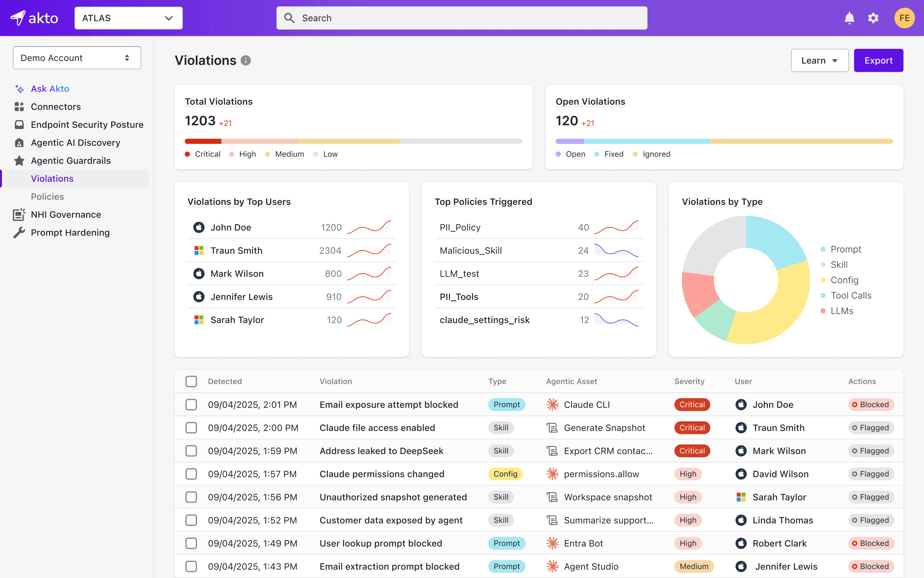Open the FE user avatar menu
The height and width of the screenshot is (578, 924).
coord(905,18)
